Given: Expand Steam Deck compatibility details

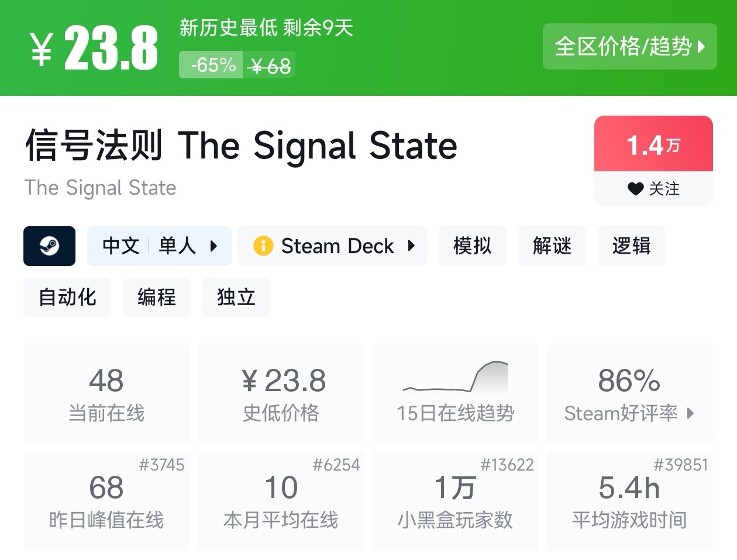Looking at the screenshot, I should (x=411, y=246).
